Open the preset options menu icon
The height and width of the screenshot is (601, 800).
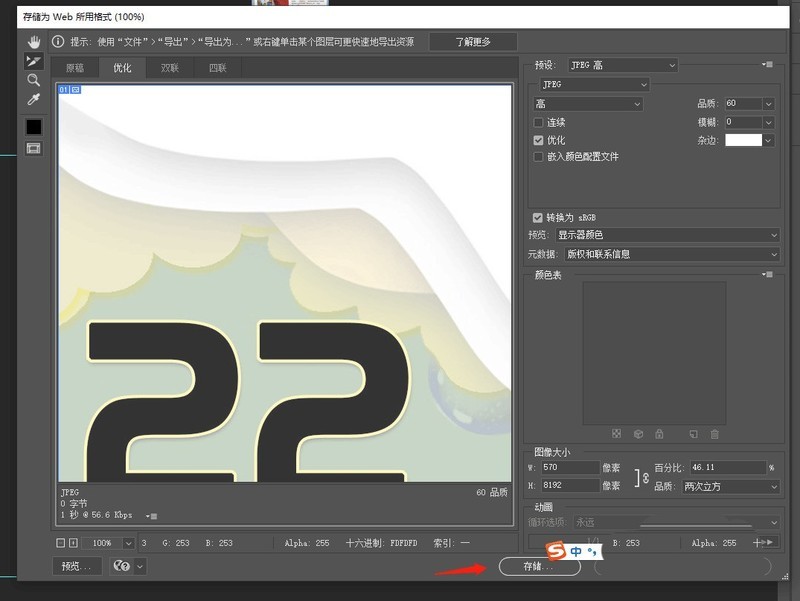click(x=767, y=65)
